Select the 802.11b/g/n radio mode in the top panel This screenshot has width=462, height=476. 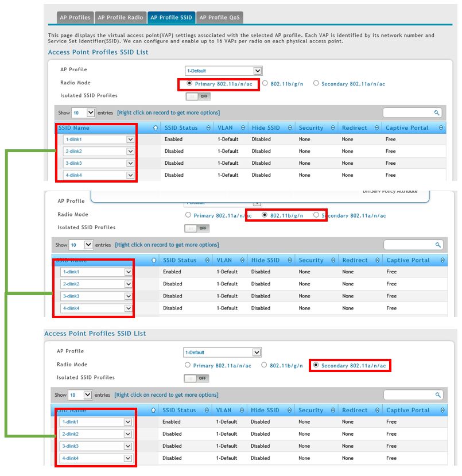tap(265, 83)
